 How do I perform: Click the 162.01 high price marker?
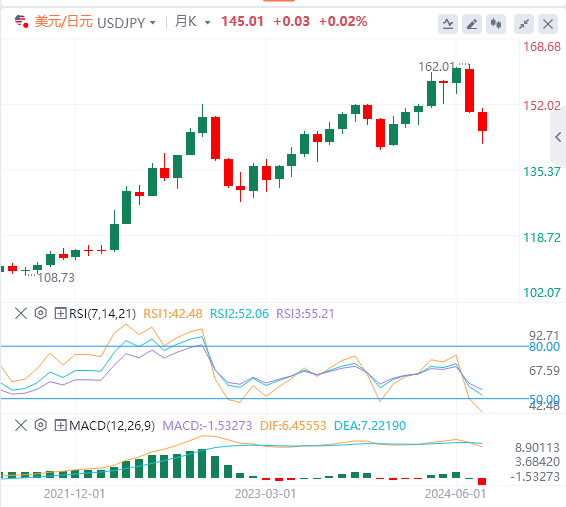pyautogui.click(x=436, y=67)
